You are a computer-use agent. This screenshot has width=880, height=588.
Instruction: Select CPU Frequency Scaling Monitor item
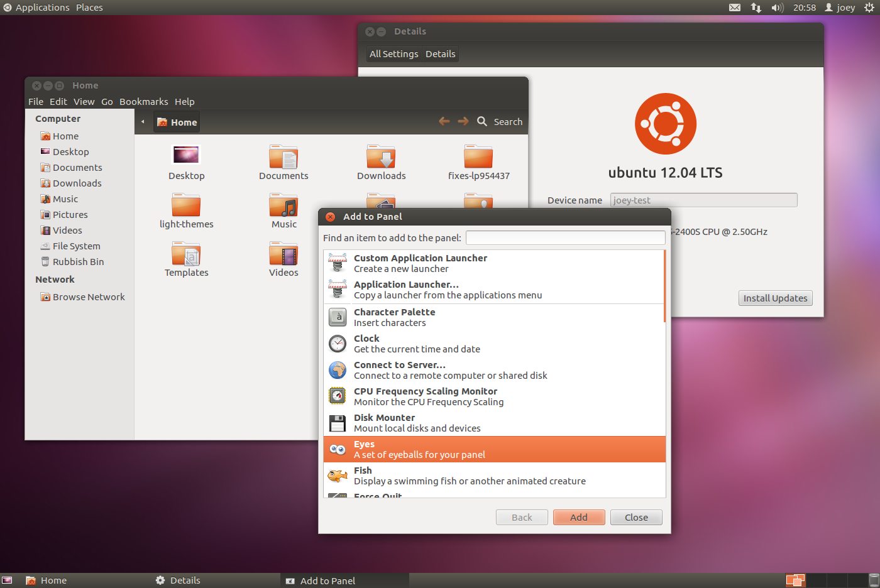coord(425,396)
